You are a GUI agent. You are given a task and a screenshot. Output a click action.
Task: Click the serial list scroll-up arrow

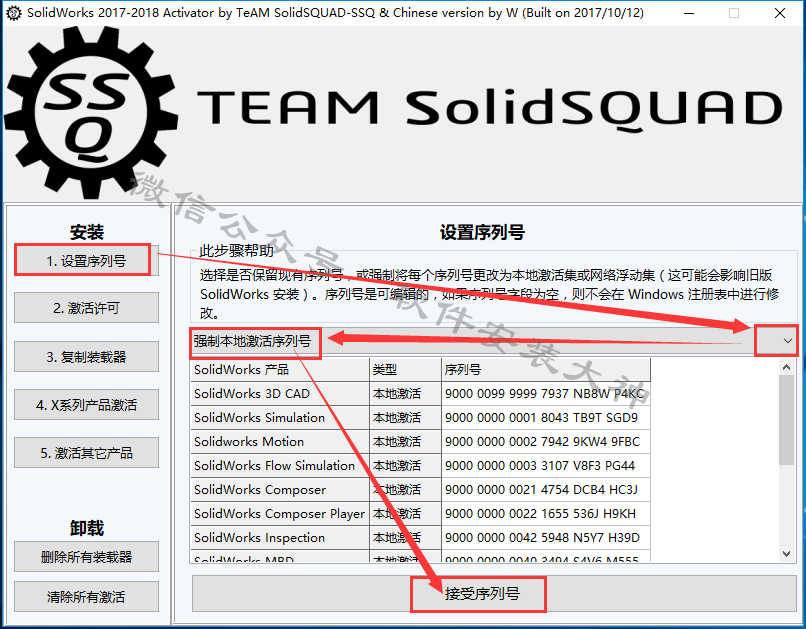point(786,367)
